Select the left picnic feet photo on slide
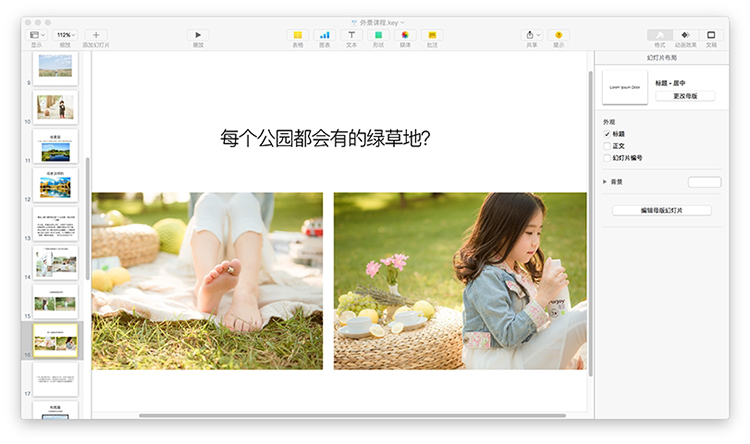Image resolution: width=750 pixels, height=444 pixels. pyautogui.click(x=207, y=281)
